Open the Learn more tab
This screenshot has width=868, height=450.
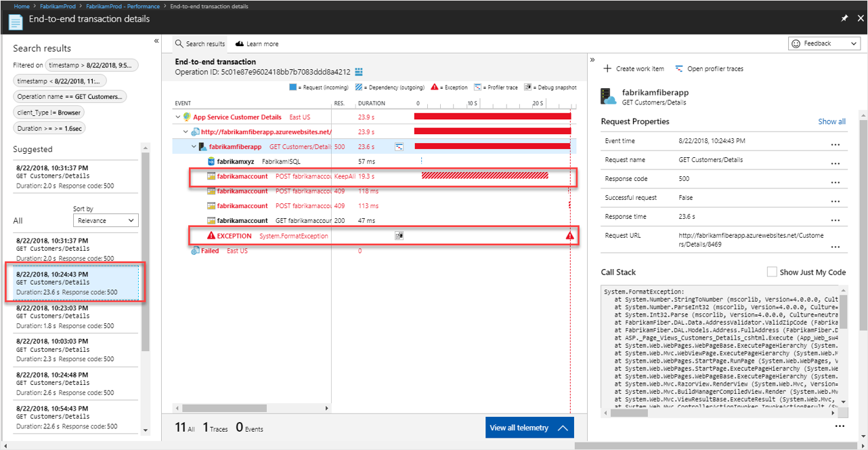pos(257,44)
